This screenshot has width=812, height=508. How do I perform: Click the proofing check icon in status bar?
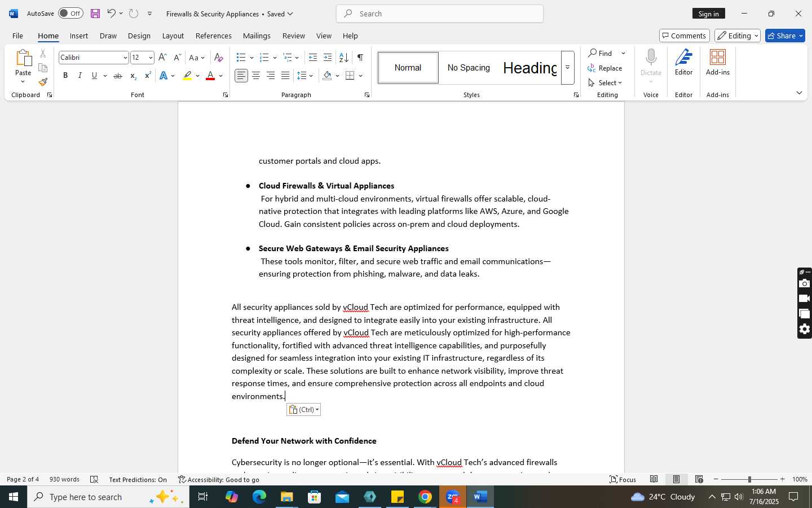(94, 479)
